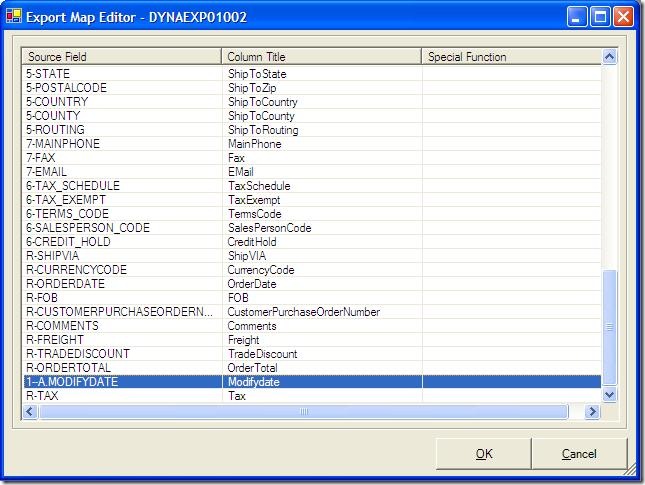Select the 7-FAX source field

(x=122, y=158)
